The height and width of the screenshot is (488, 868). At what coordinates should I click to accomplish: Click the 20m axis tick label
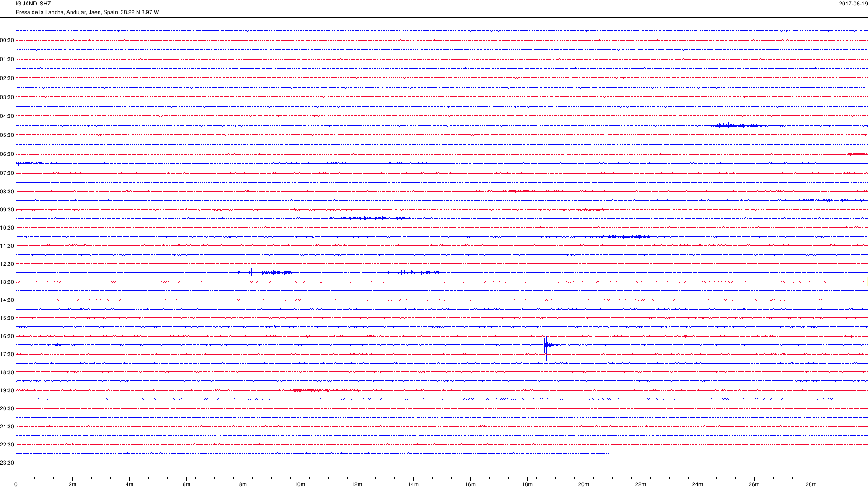[x=584, y=485]
